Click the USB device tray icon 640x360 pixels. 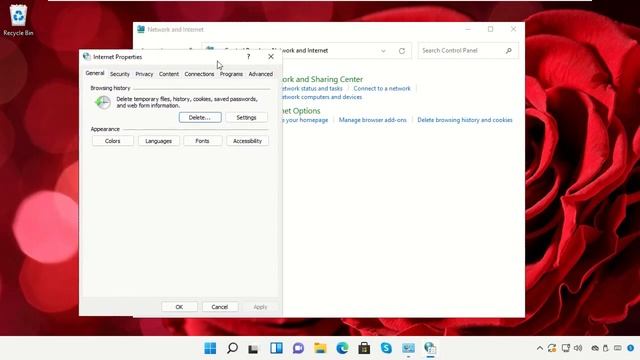pyautogui.click(x=606, y=348)
